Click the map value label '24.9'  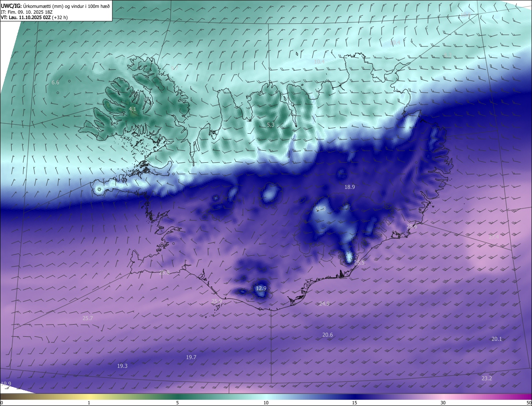(x=324, y=304)
